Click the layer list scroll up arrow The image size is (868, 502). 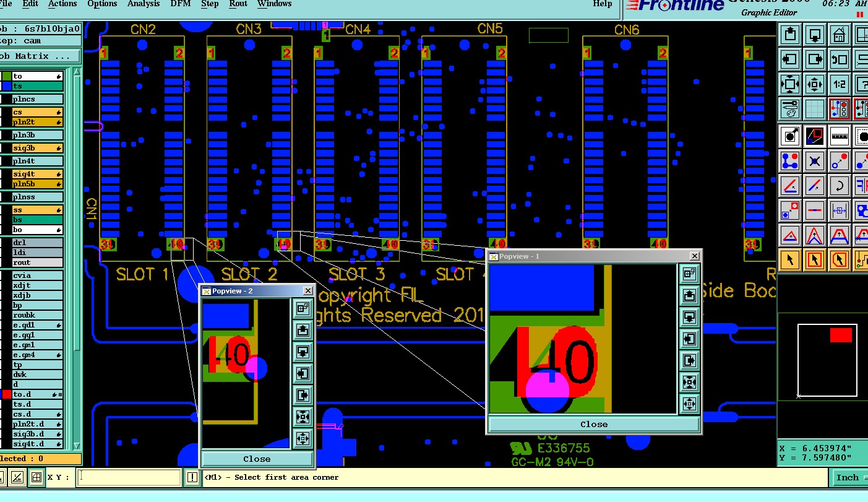(x=77, y=72)
